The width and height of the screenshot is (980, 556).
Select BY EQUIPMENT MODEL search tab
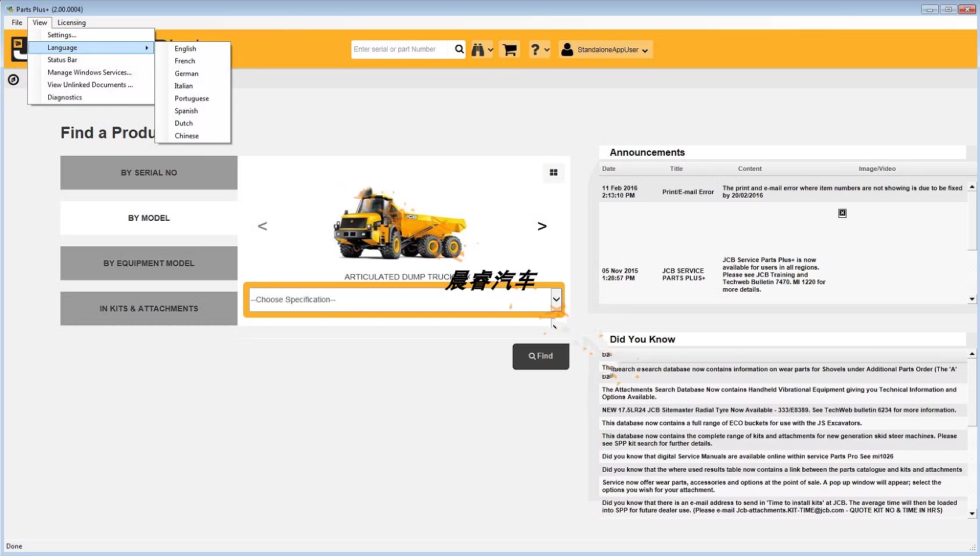(149, 263)
